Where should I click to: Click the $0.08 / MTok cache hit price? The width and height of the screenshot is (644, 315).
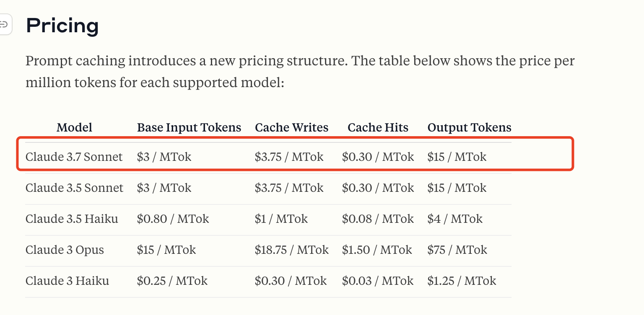[x=378, y=219]
